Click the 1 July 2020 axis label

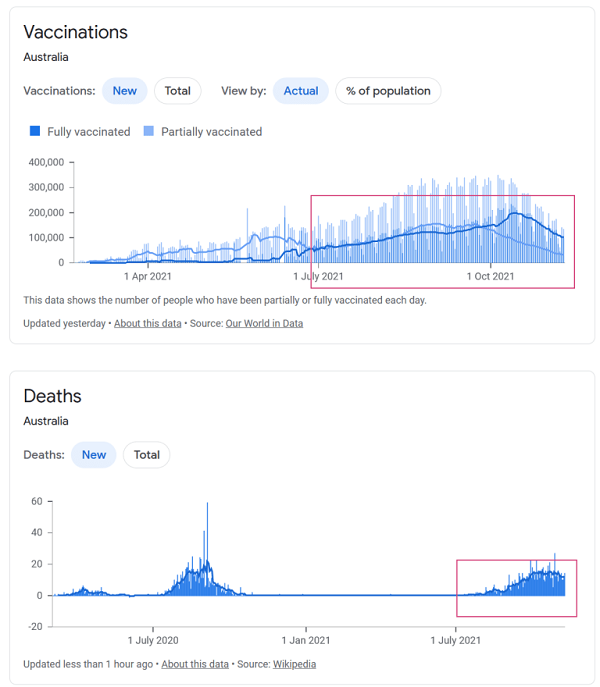pos(153,640)
